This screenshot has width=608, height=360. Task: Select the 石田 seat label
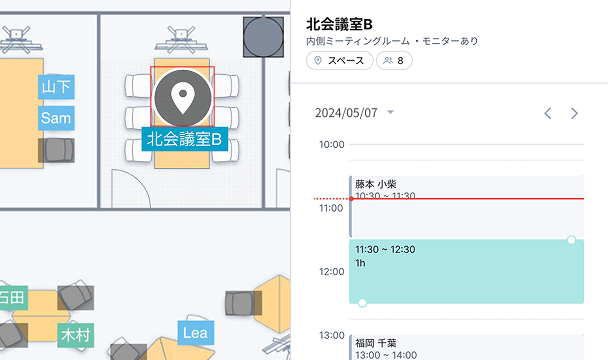(13, 298)
